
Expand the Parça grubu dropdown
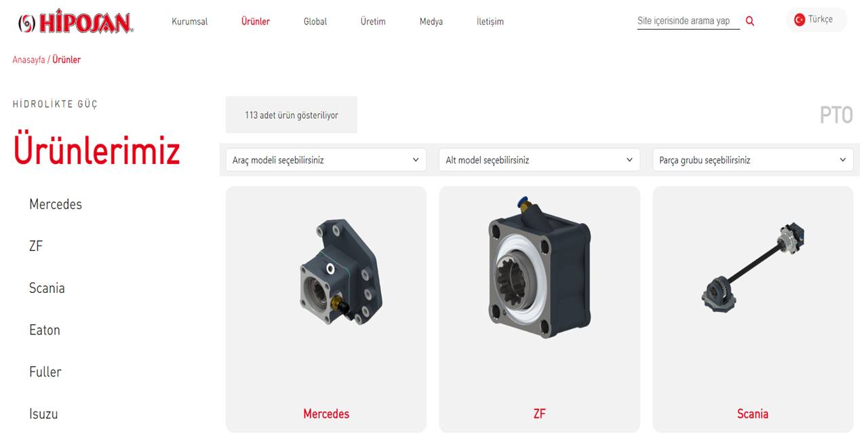click(x=753, y=160)
